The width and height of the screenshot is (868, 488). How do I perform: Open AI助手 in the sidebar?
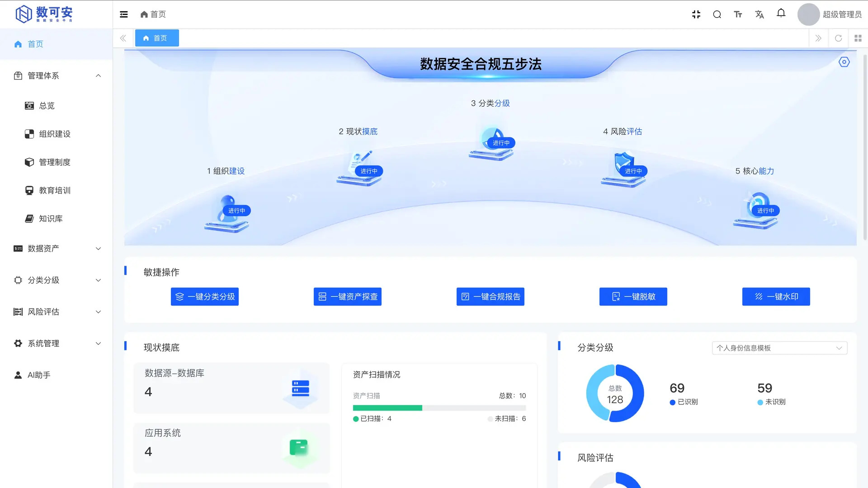click(56, 375)
